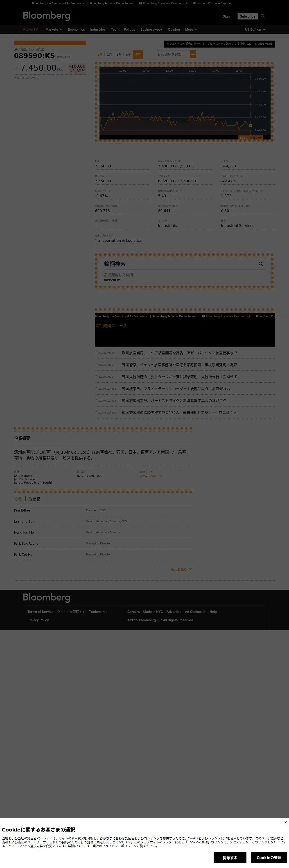Image resolution: width=289 pixels, height=868 pixels.
Task: Close the cookie banner with X
Action: pos(285,822)
